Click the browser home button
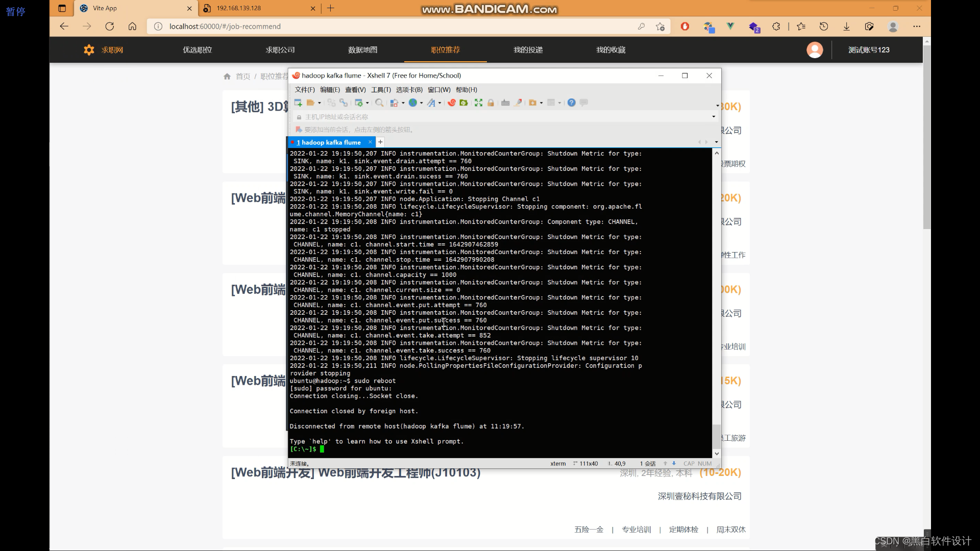Screen dimensions: 980x551 (132, 27)
